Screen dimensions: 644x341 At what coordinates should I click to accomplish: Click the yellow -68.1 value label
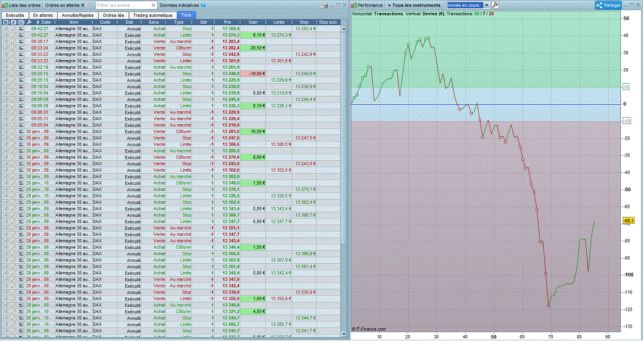(629, 221)
